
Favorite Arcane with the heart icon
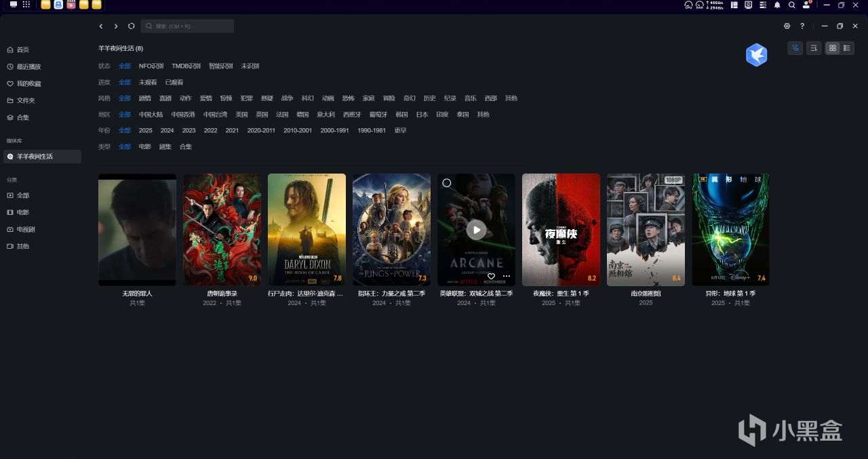tap(491, 276)
